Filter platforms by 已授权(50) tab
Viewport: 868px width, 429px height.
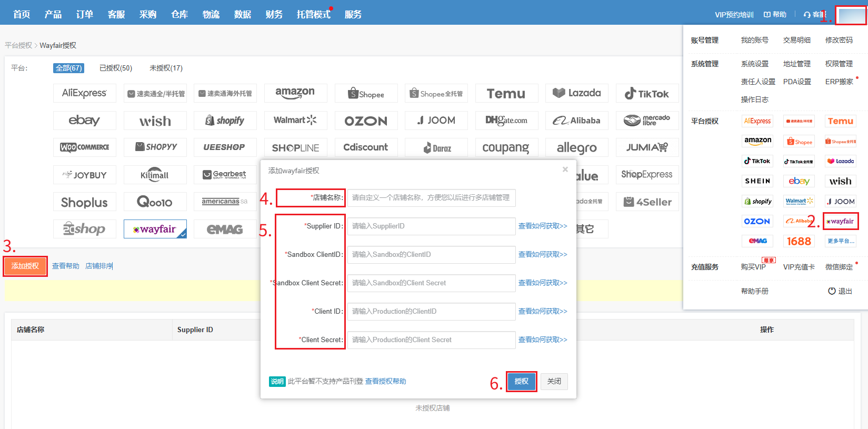coord(116,68)
